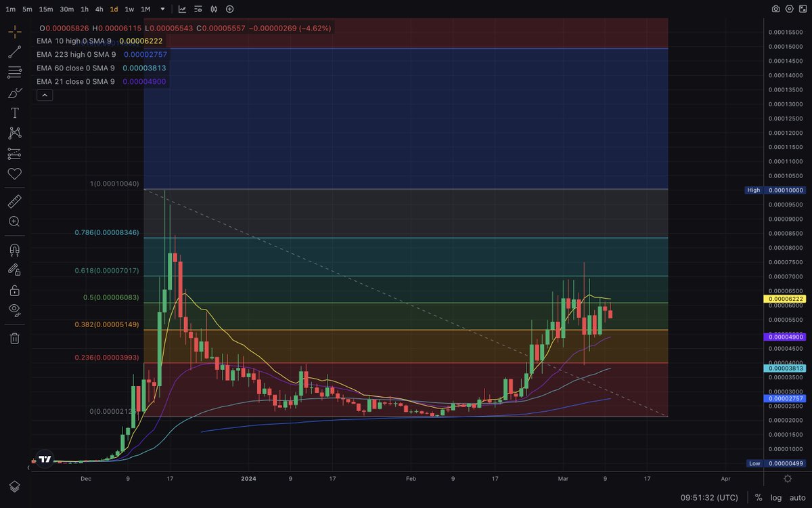Click the blue 0.00002757 price label
The width and height of the screenshot is (812, 508).
pyautogui.click(x=784, y=398)
